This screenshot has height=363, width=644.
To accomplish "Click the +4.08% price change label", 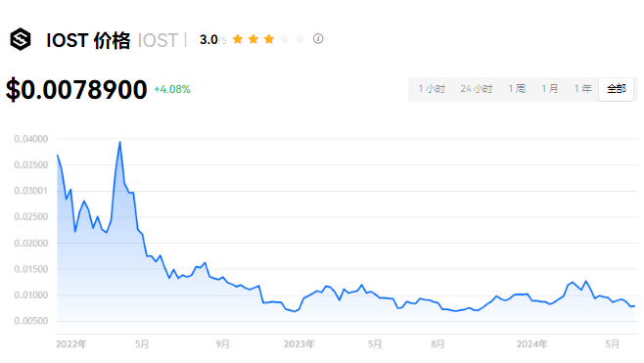I will [172, 89].
